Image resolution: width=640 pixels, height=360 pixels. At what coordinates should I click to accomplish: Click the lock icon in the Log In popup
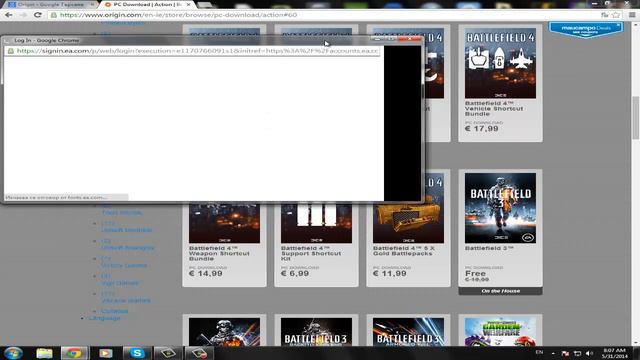point(11,51)
